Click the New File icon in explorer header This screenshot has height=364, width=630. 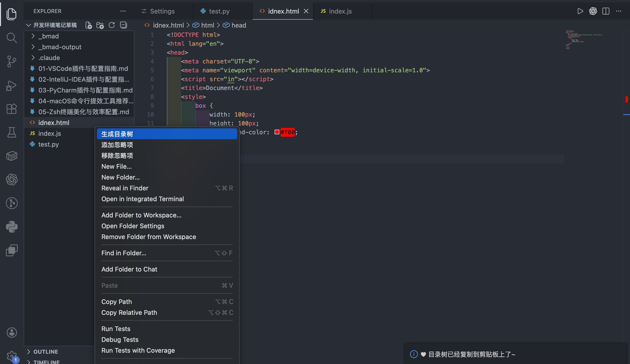click(x=89, y=25)
